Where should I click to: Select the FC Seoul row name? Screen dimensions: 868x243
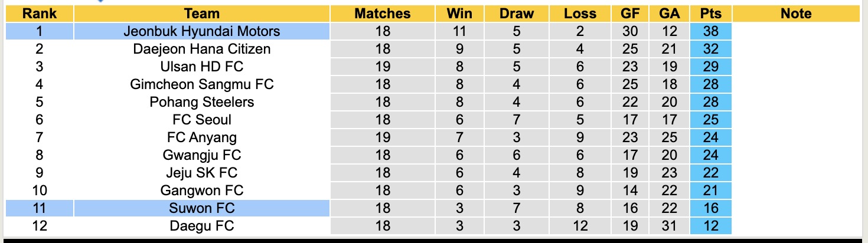pos(202,120)
